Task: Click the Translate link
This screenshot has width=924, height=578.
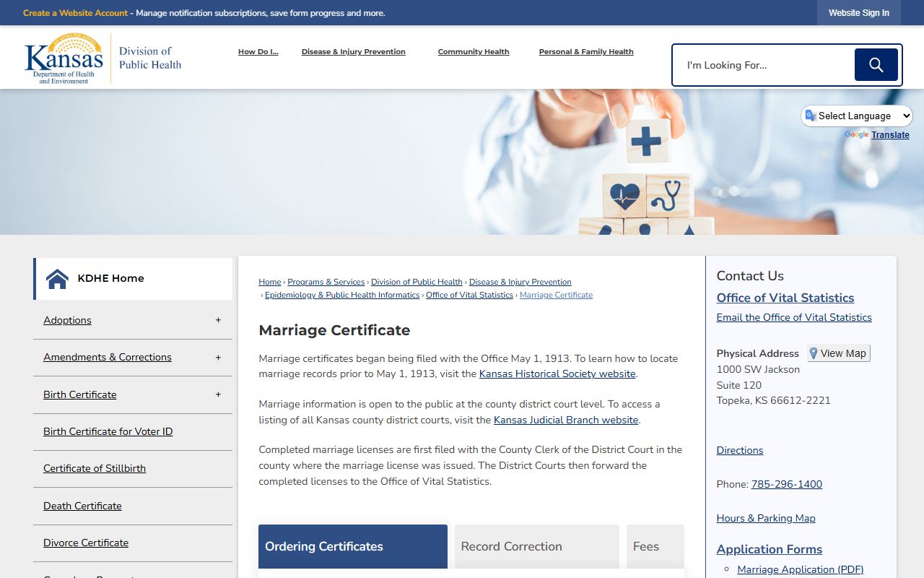Action: (x=890, y=135)
